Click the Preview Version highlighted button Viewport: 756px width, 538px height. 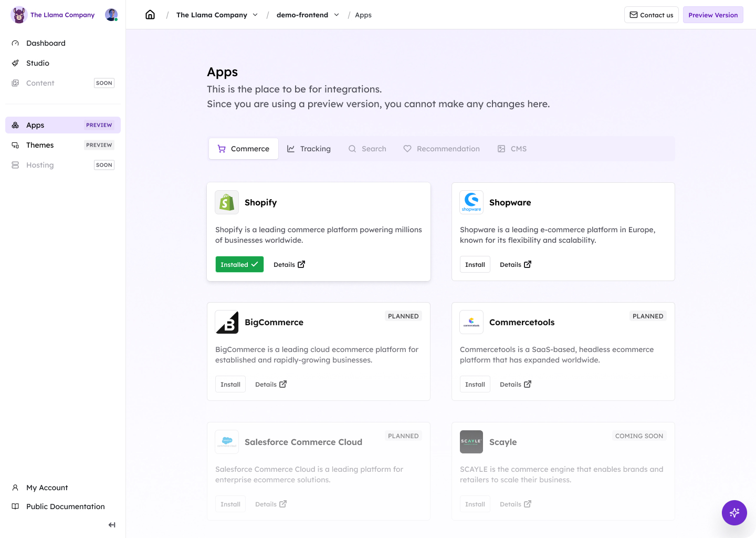click(713, 15)
